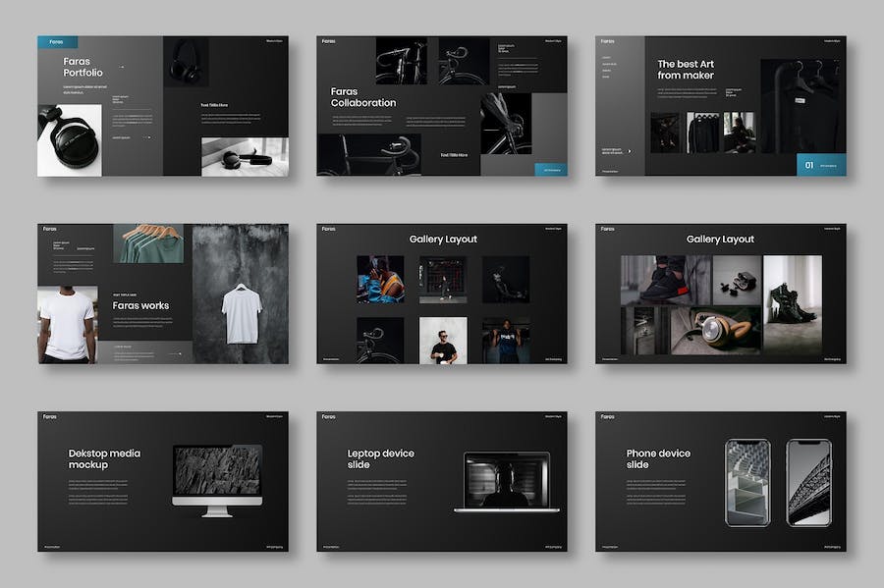The image size is (884, 588).
Task: Click the Dekstop media mockup title
Action: [x=104, y=458]
